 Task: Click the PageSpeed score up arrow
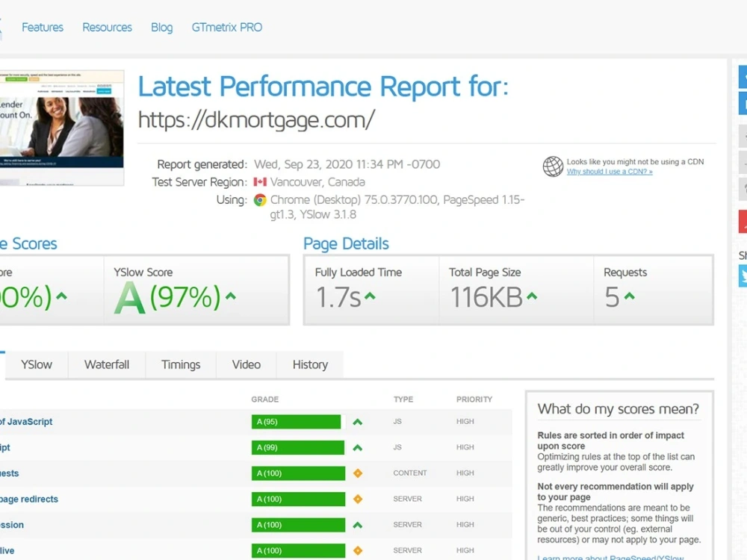[x=61, y=296]
